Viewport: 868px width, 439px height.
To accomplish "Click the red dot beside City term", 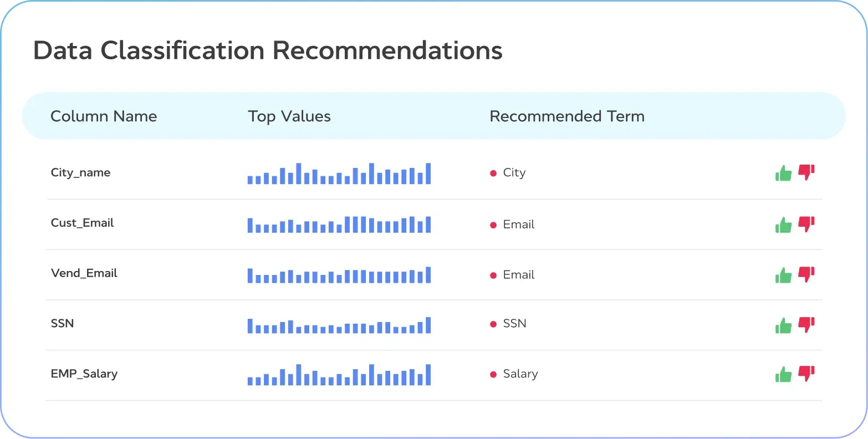I will (x=493, y=173).
